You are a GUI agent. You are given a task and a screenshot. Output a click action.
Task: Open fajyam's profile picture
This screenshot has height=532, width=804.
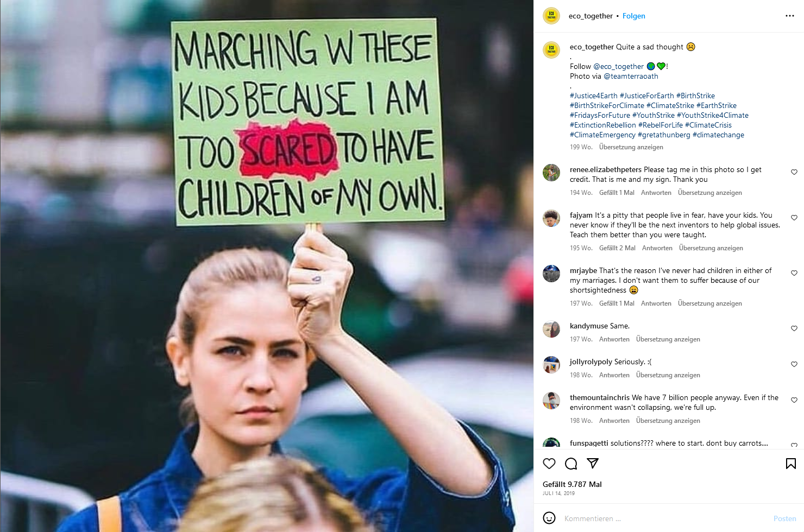551,218
